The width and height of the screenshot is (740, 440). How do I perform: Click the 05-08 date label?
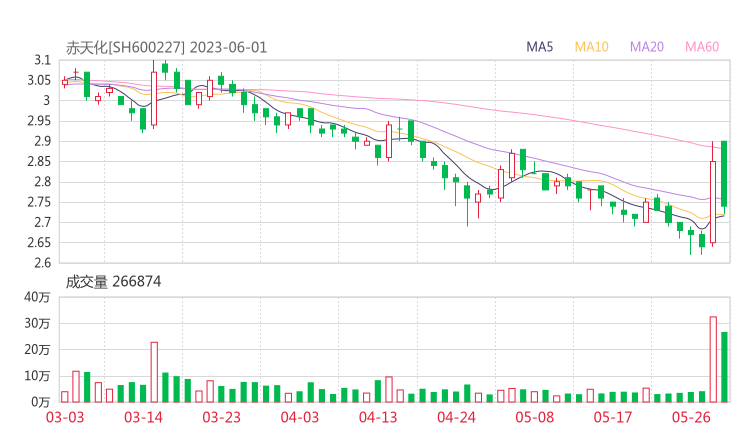click(534, 417)
